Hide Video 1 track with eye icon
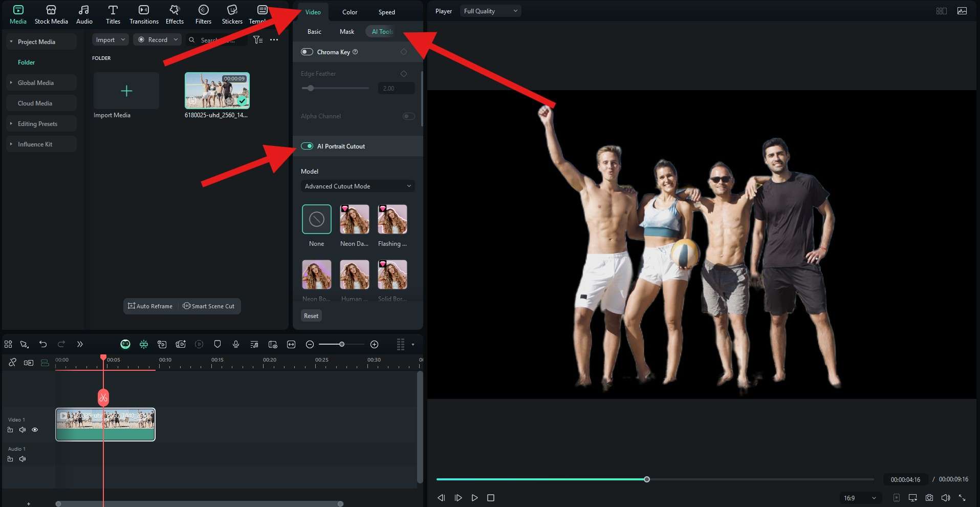Screen dimensions: 980x507 pos(35,430)
